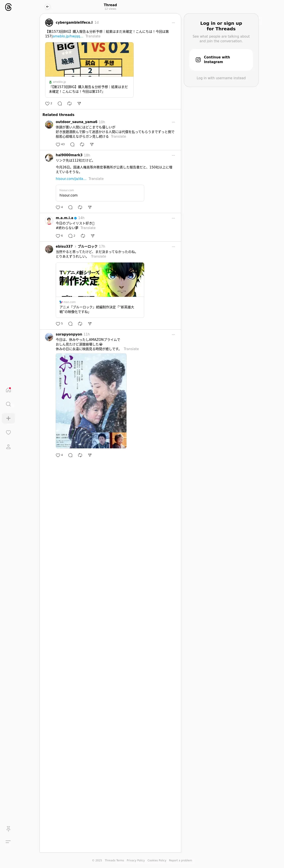The image size is (284, 868).
Task: Open the More menu in sidebar
Action: pos(8,841)
